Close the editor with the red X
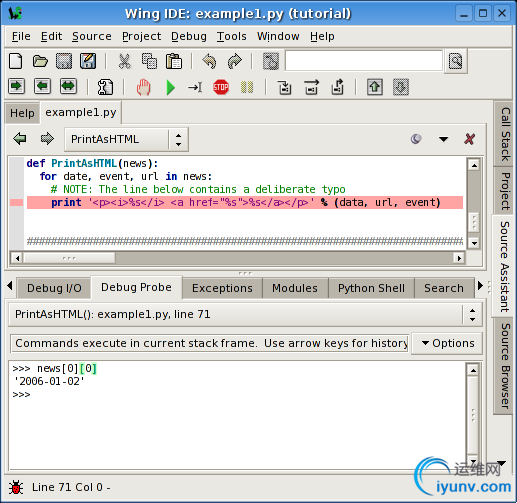Viewport: 517px width, 503px height. (470, 139)
